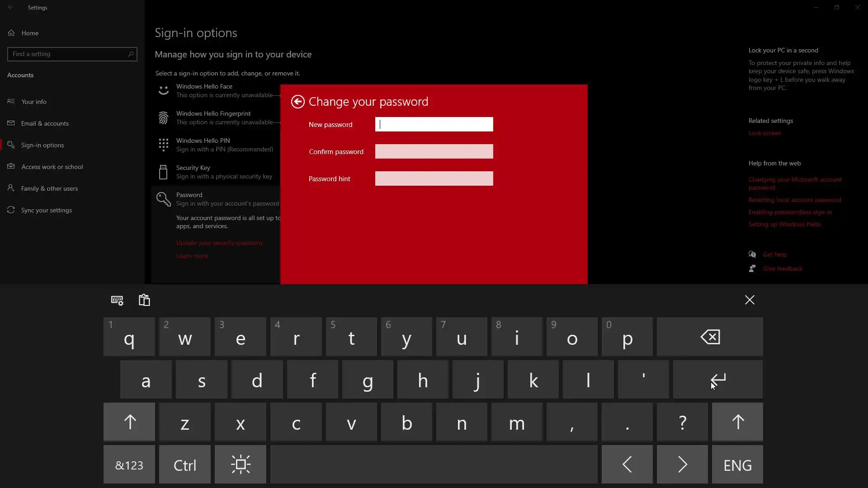The image size is (868, 488).
Task: Open the ENG language switcher
Action: tap(737, 465)
